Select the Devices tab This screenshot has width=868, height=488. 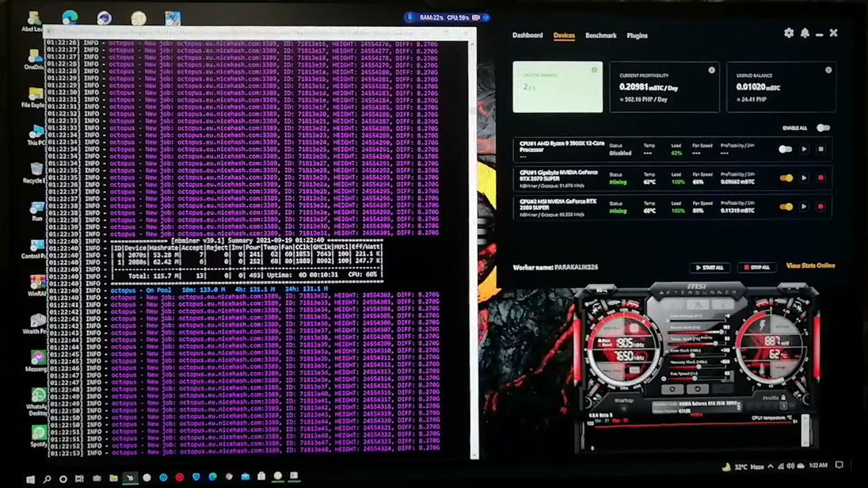click(564, 35)
